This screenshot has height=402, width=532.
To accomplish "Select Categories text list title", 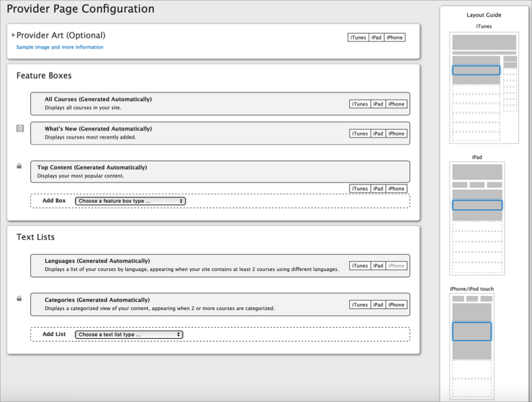I will [x=97, y=300].
